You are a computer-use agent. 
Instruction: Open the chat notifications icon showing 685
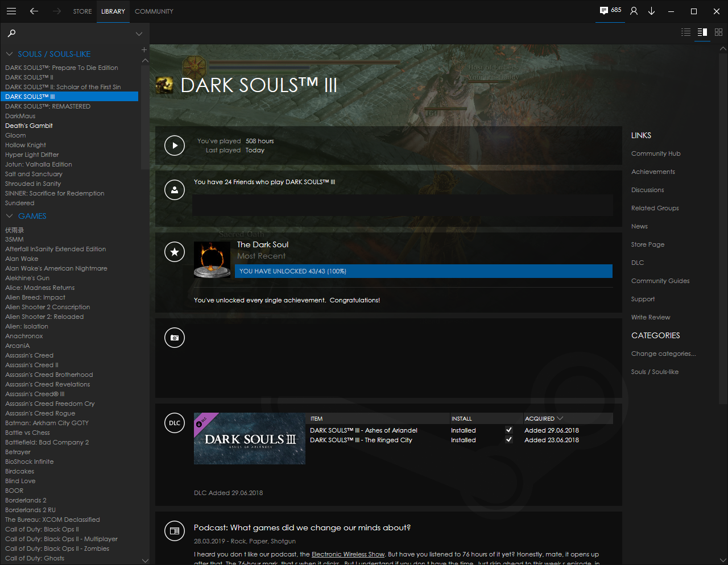click(610, 11)
